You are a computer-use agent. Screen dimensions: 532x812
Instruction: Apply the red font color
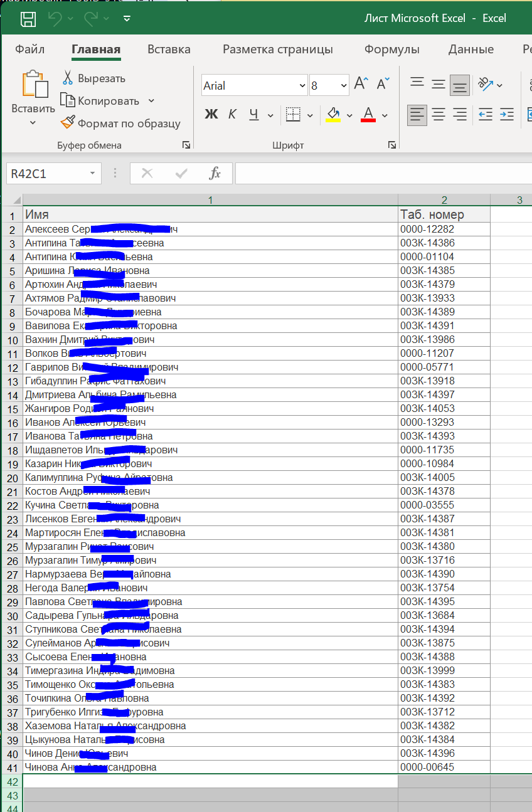[368, 114]
